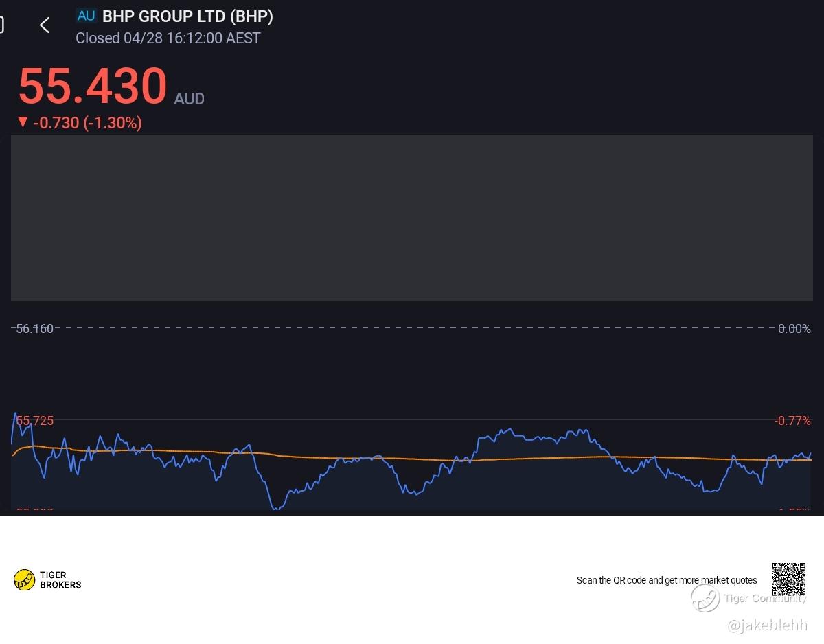Click 'Scan the QR code and get more market quotes'
Image resolution: width=824 pixels, height=644 pixels.
point(667,580)
